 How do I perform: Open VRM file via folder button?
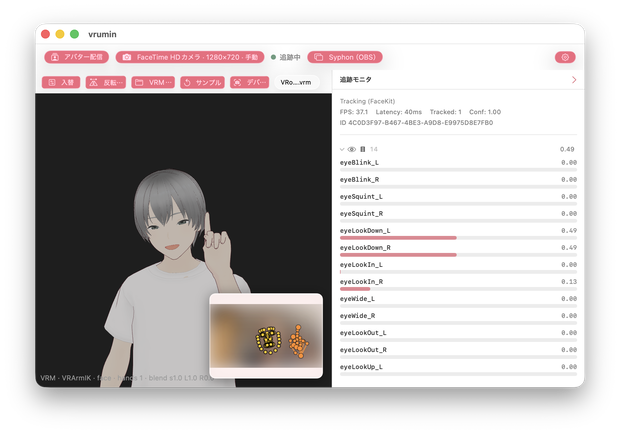click(153, 82)
